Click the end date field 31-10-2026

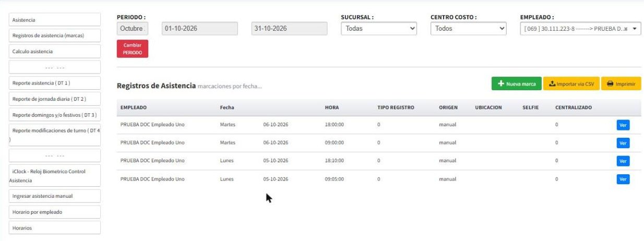[290, 29]
